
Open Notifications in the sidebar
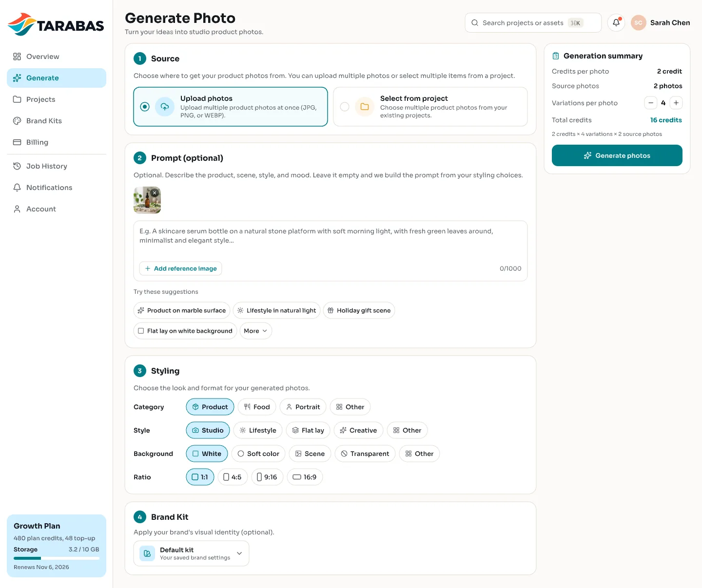(x=57, y=188)
